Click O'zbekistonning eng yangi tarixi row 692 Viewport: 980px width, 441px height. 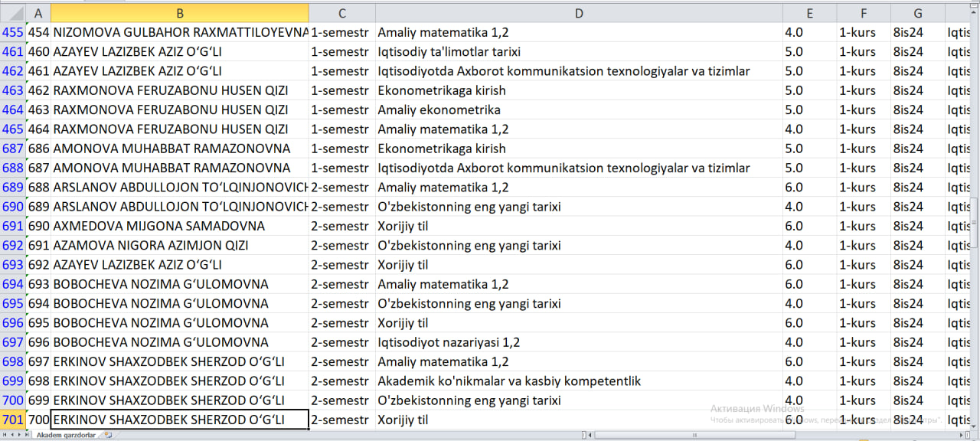pos(579,246)
